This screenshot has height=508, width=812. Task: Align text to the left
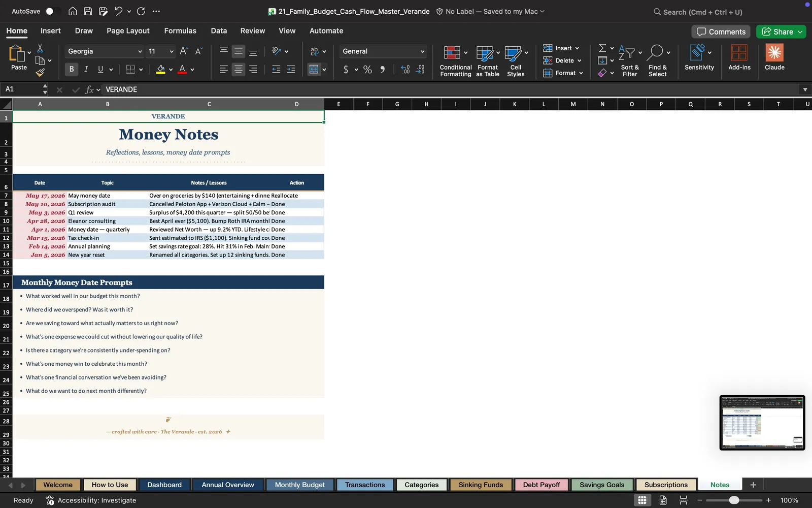pos(223,69)
